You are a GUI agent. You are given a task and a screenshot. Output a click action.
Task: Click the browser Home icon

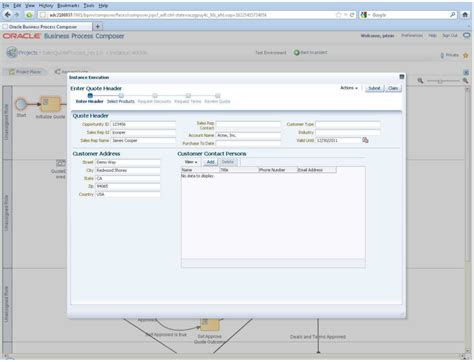point(465,15)
